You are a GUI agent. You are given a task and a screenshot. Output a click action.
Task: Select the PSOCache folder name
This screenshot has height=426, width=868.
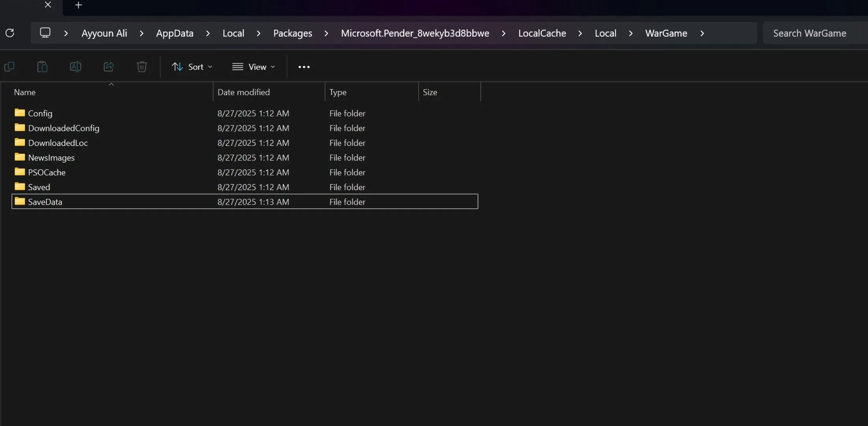tap(47, 172)
